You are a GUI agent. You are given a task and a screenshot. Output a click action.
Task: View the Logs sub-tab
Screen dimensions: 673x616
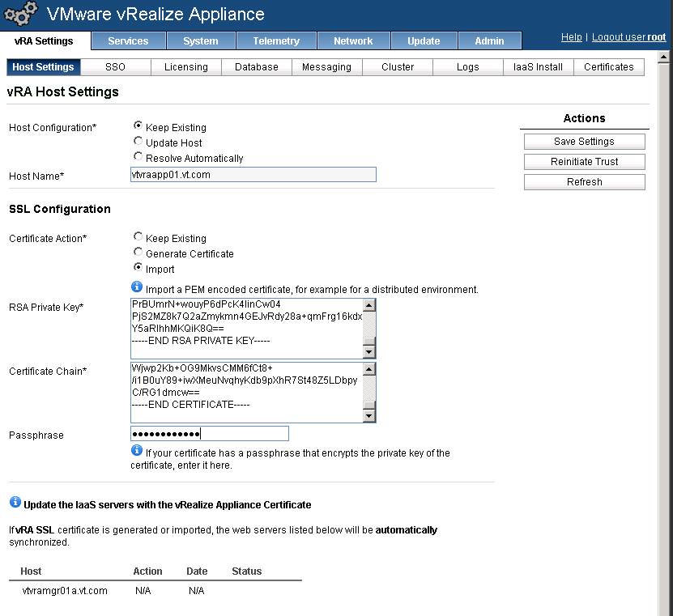[x=468, y=67]
